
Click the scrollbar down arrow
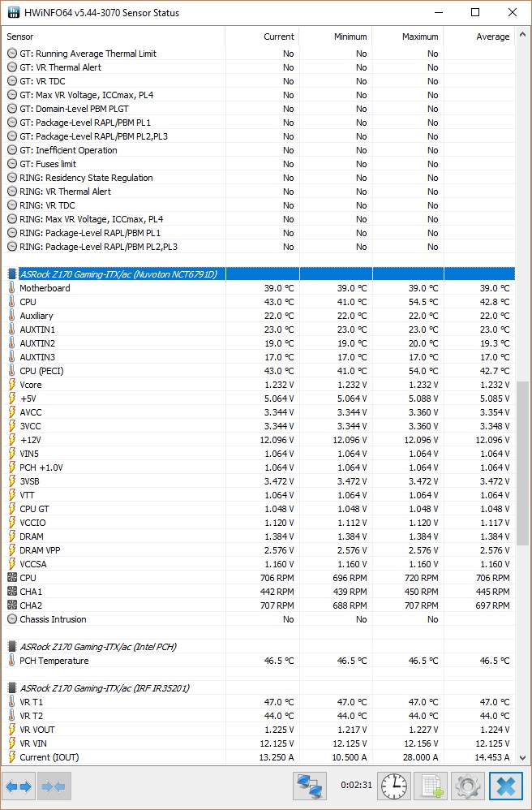click(523, 758)
